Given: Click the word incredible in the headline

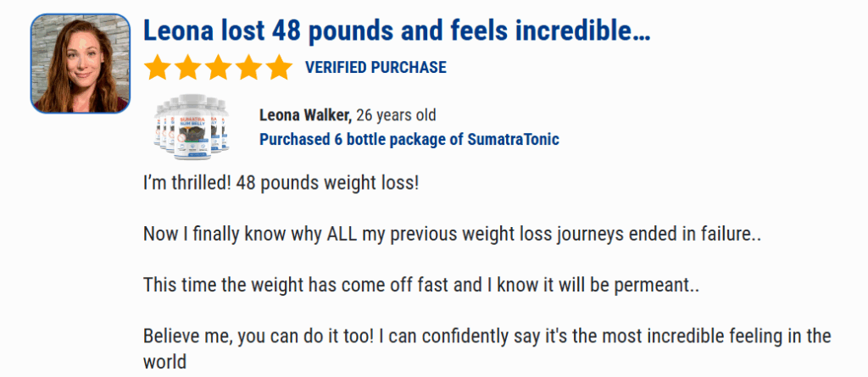Looking at the screenshot, I should point(581,31).
